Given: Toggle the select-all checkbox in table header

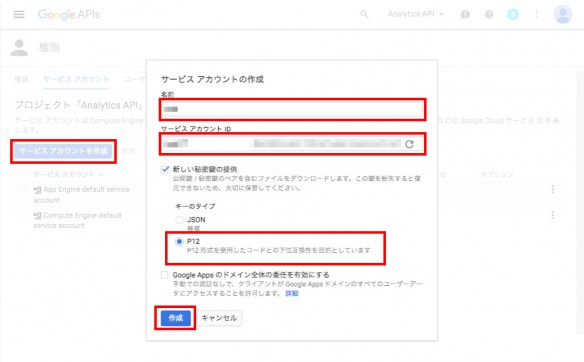Looking at the screenshot, I should click(23, 174).
